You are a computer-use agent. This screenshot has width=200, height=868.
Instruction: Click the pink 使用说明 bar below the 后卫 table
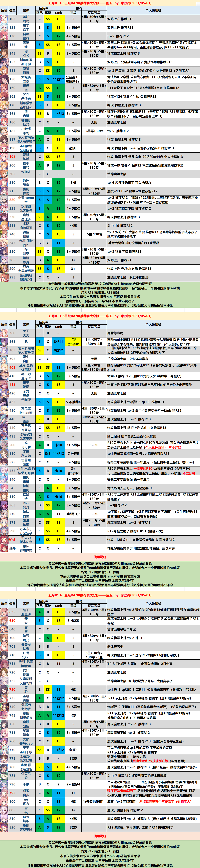100,836
